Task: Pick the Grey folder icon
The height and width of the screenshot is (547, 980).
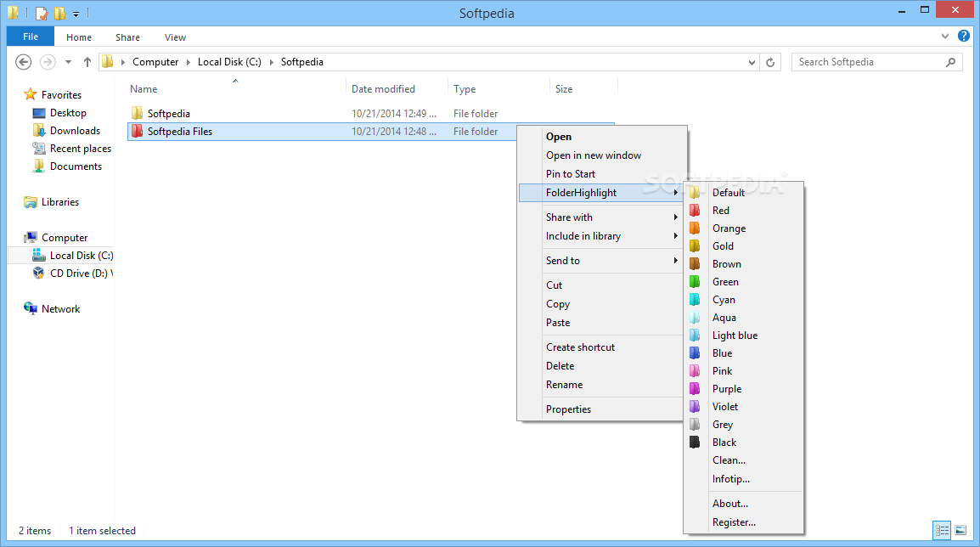Action: point(695,425)
